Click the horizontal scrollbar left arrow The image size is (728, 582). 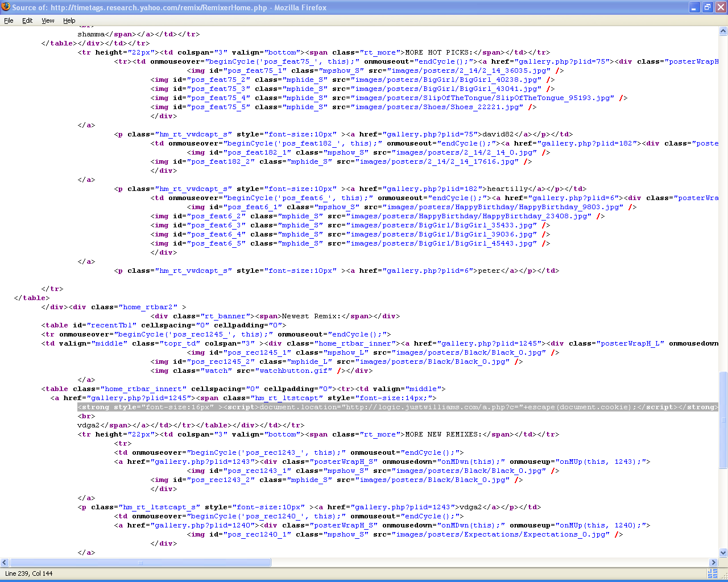(4, 563)
